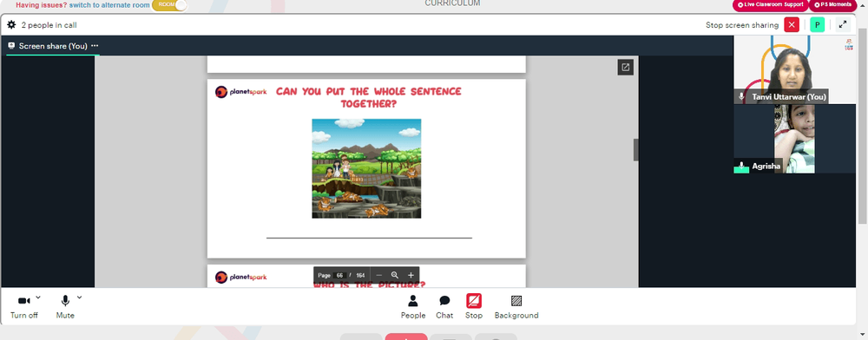Viewport: 868px width, 340px height.
Task: Expand camera options chevron
Action: click(38, 297)
